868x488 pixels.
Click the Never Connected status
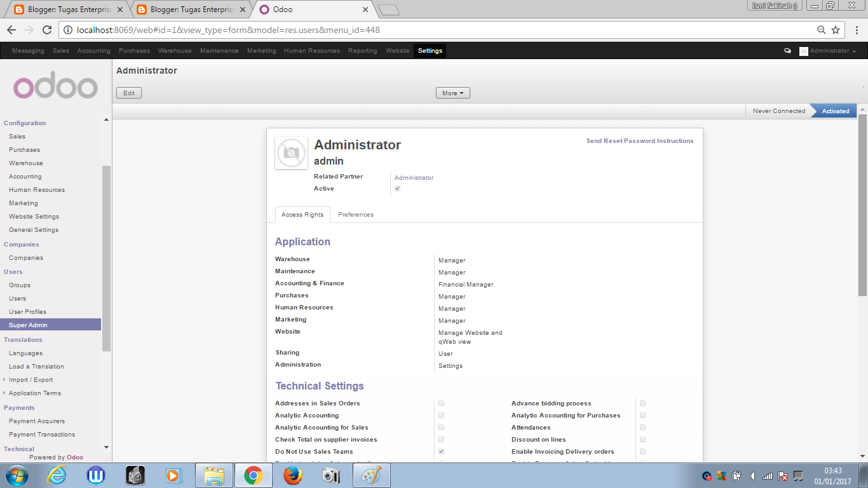tap(779, 111)
